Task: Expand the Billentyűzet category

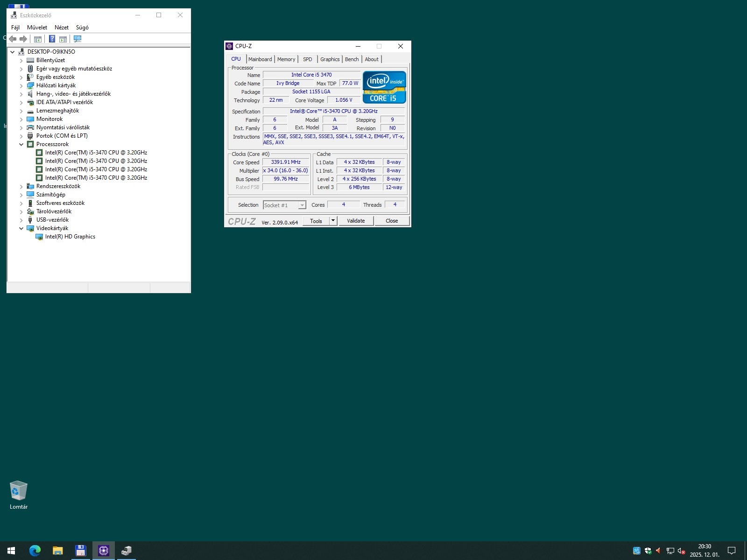Action: pos(21,60)
